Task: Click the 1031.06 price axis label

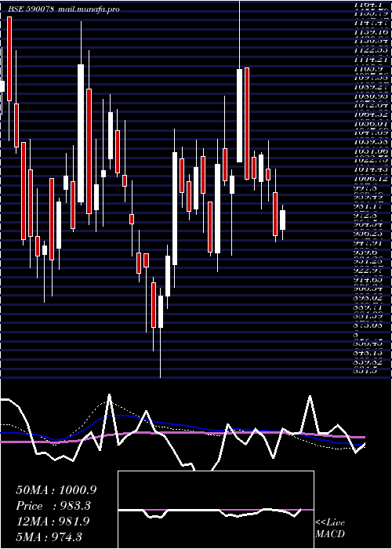Action: [x=371, y=151]
